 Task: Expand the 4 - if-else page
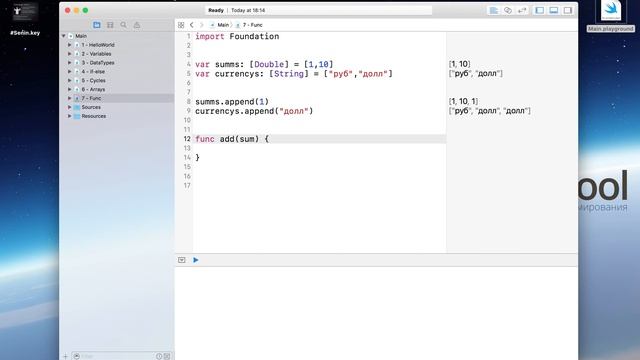tap(70, 71)
